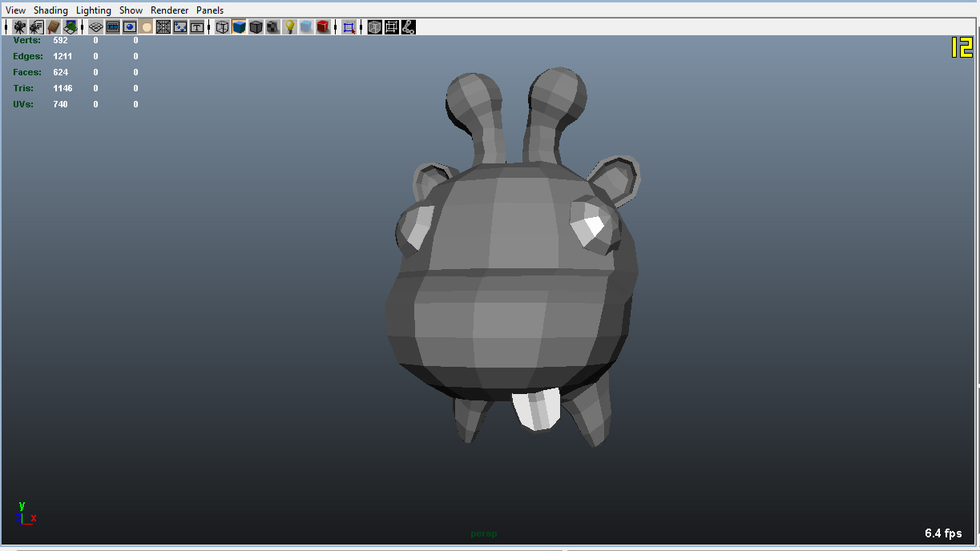The image size is (980, 551).
Task: Select the camera selection tool
Action: point(19,26)
